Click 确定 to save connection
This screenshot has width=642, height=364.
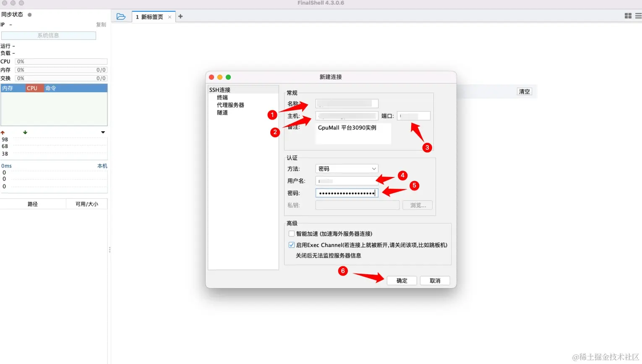point(402,281)
